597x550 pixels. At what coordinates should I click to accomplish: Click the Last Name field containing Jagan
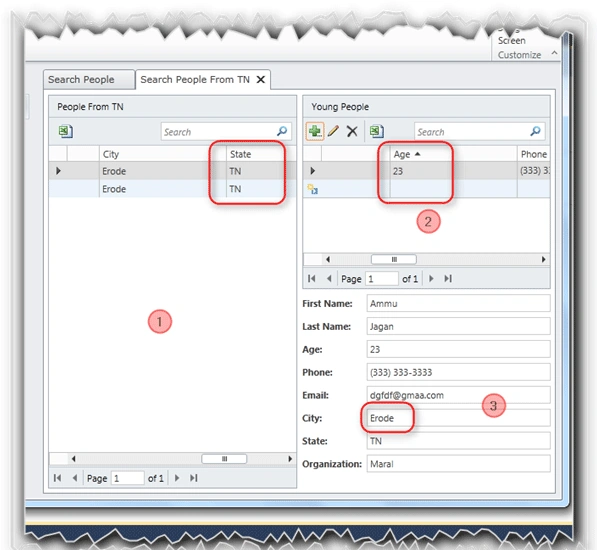click(458, 326)
